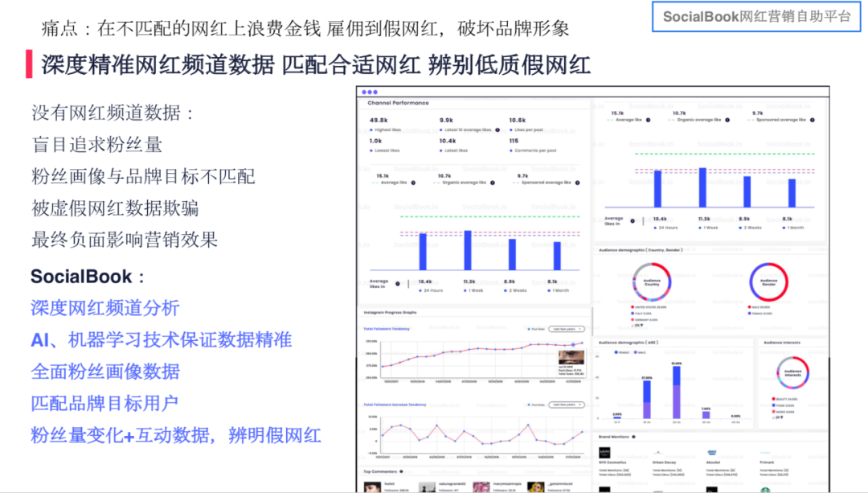Click the bold SocialBook： label
Screen dimensions: 868x493
[x=88, y=277]
